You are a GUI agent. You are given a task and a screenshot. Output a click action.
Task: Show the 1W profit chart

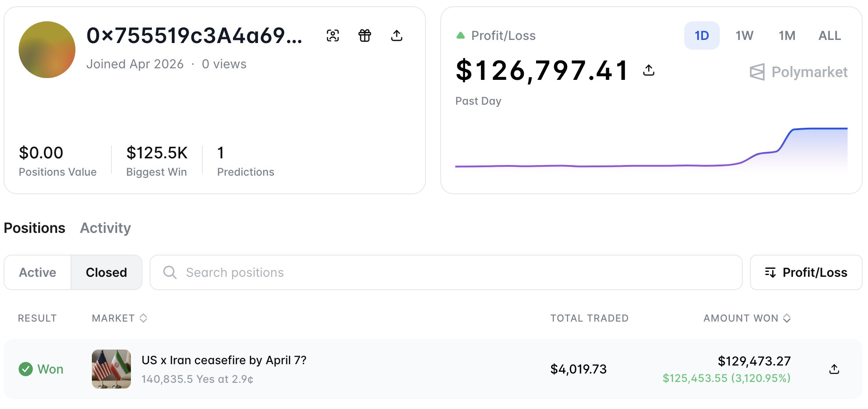[x=744, y=35]
